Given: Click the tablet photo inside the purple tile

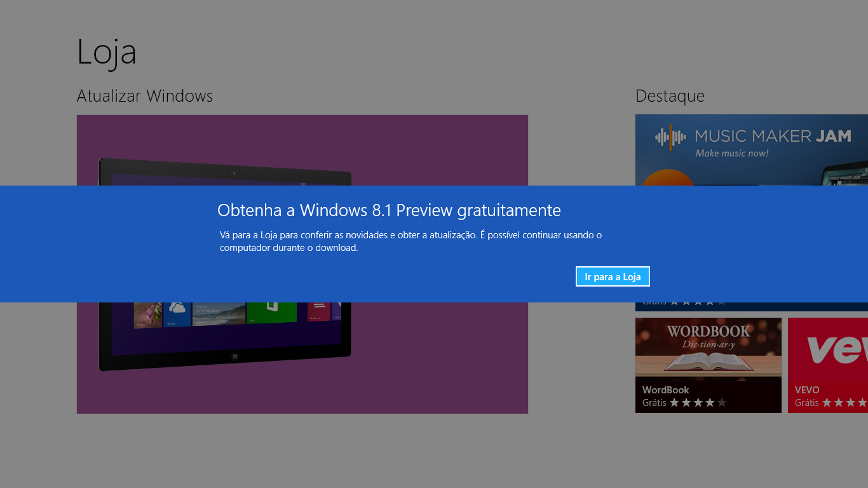Looking at the screenshot, I should 222,330.
